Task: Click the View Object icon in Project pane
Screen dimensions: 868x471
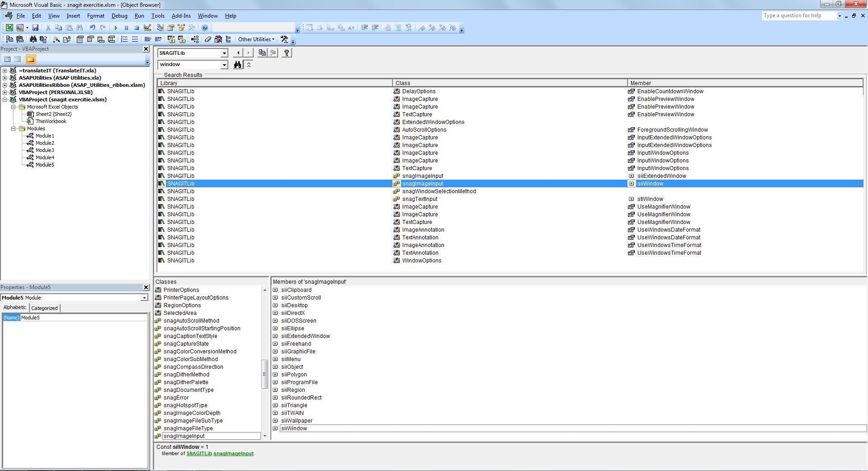Action: [x=18, y=59]
